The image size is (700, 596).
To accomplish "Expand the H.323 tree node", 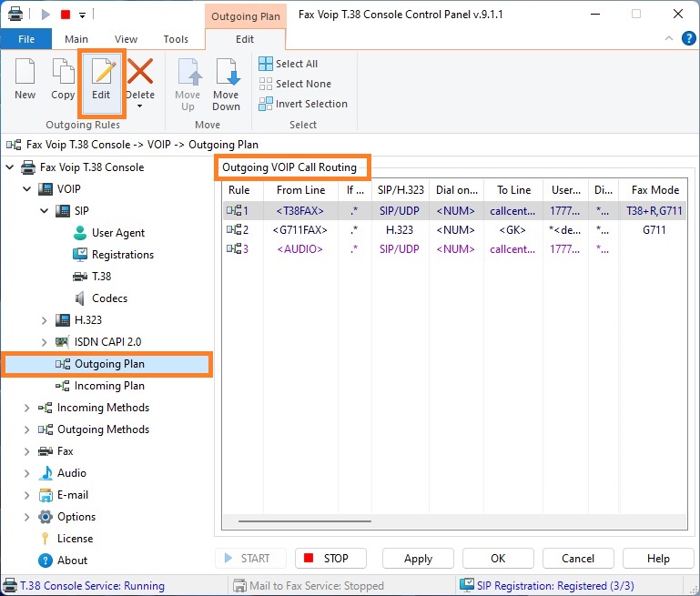I will (x=44, y=320).
